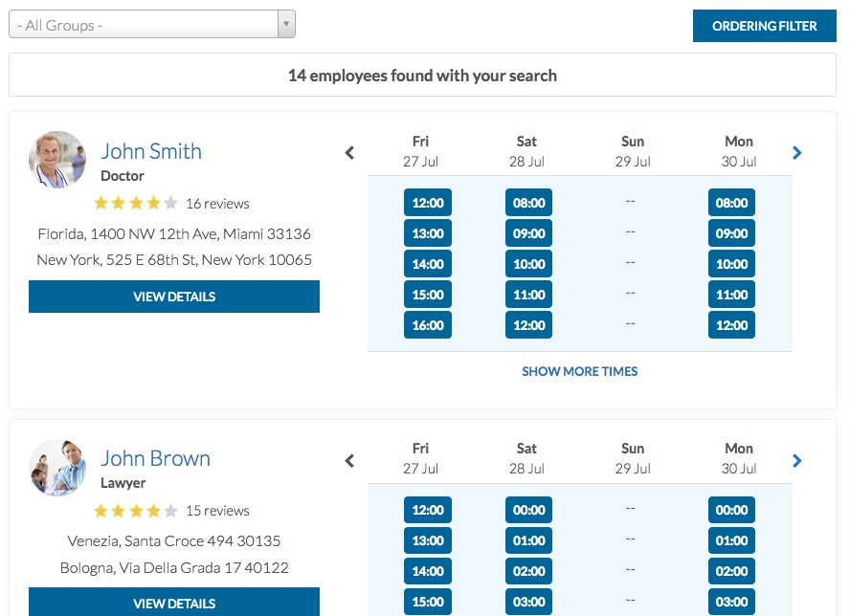
Task: Click John Smith's profile photo
Action: [x=57, y=160]
